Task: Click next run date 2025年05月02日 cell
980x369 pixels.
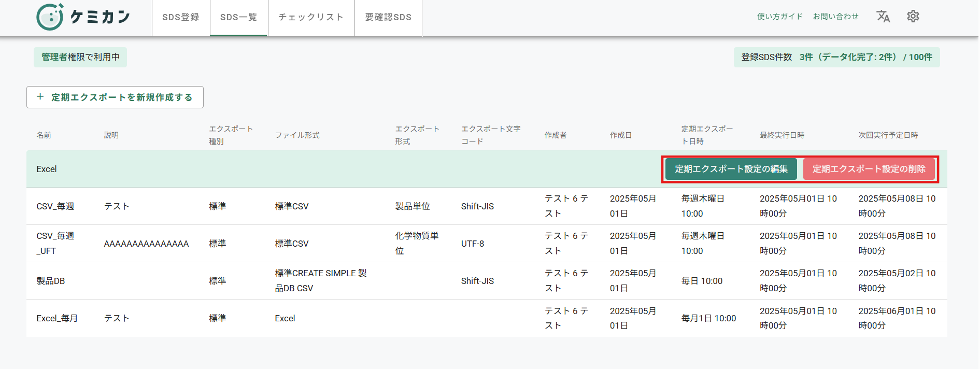Action: (x=897, y=280)
